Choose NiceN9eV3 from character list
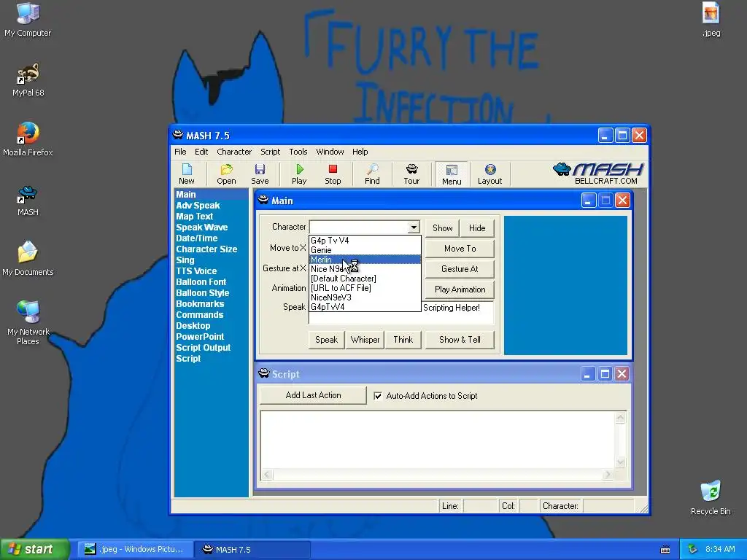This screenshot has width=747, height=560. [365, 297]
